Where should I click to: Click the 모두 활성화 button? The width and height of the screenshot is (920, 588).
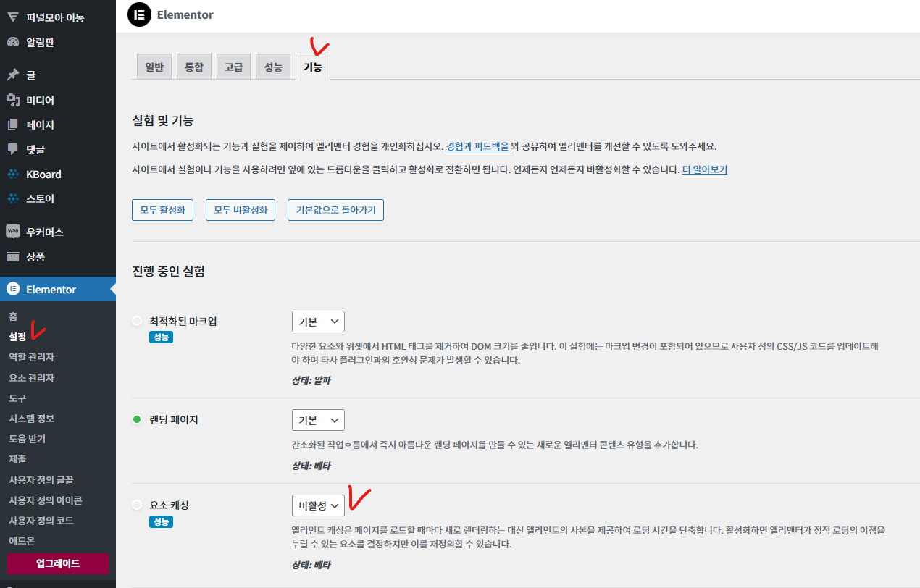162,211
